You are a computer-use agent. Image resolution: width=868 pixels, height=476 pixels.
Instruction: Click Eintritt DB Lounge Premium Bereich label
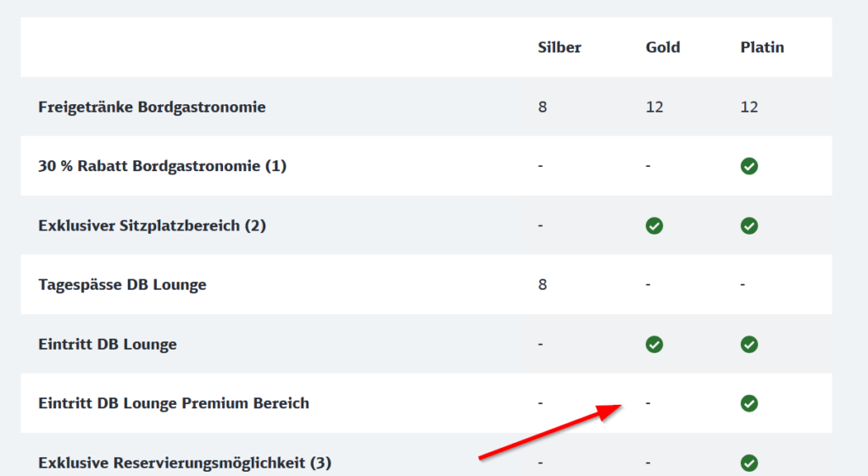pyautogui.click(x=174, y=403)
